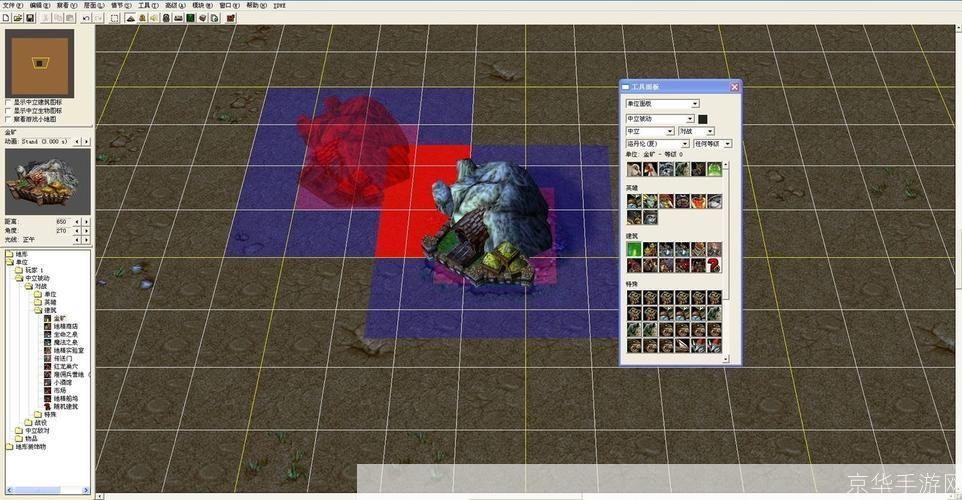Choose the random building icon in the tree
Image resolution: width=962 pixels, height=500 pixels.
(x=48, y=407)
